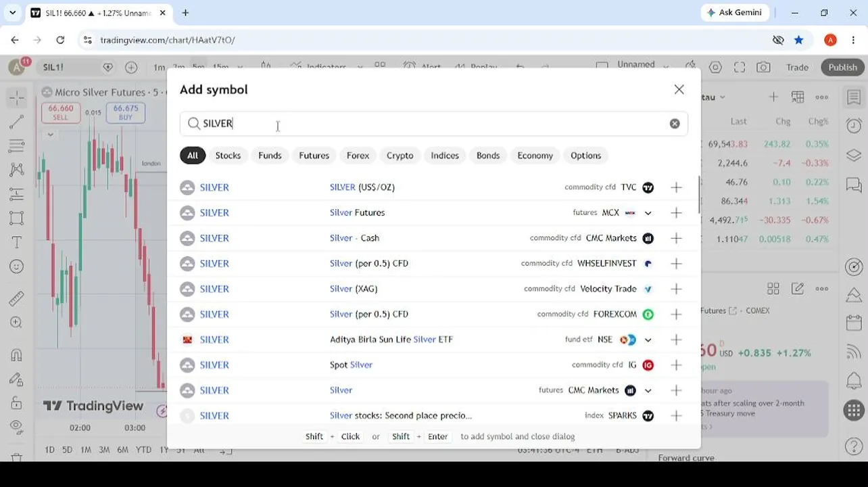Click the SILVER symbol search field

click(433, 124)
